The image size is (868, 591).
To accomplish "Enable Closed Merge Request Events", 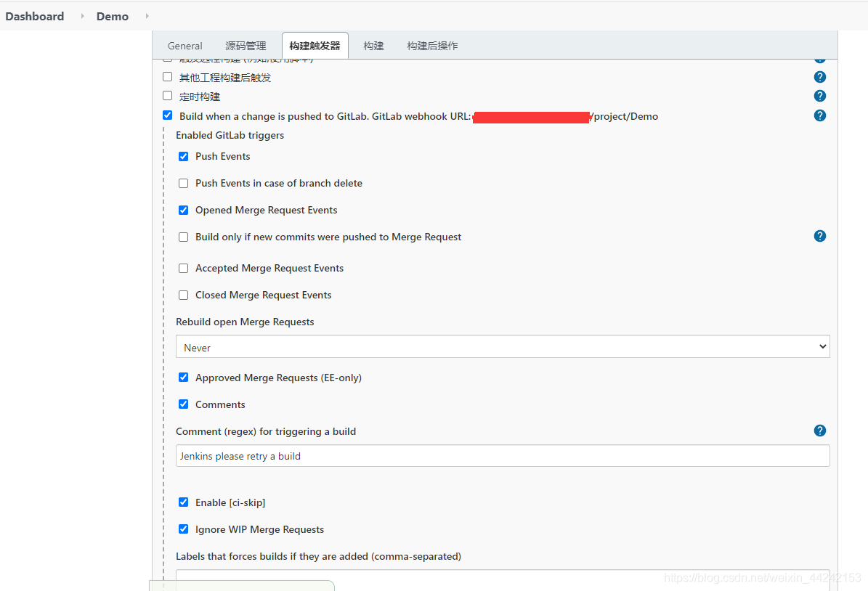I will coord(183,295).
